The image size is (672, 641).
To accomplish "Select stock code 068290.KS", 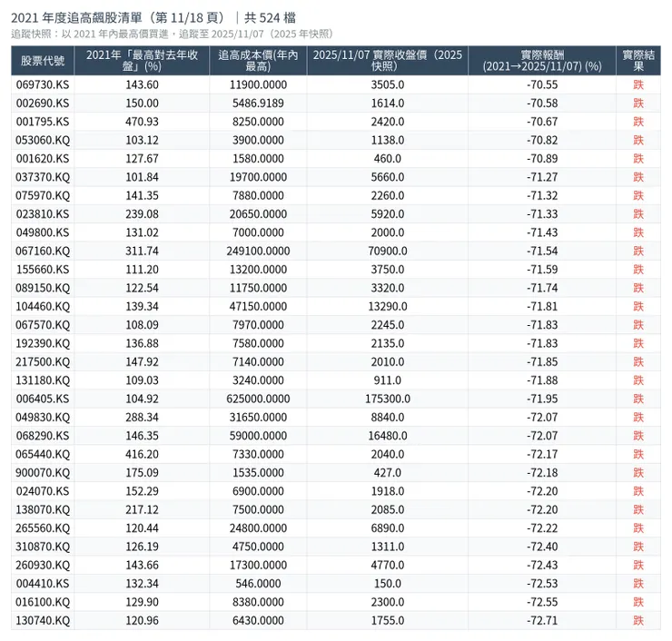I will pyautogui.click(x=43, y=436).
